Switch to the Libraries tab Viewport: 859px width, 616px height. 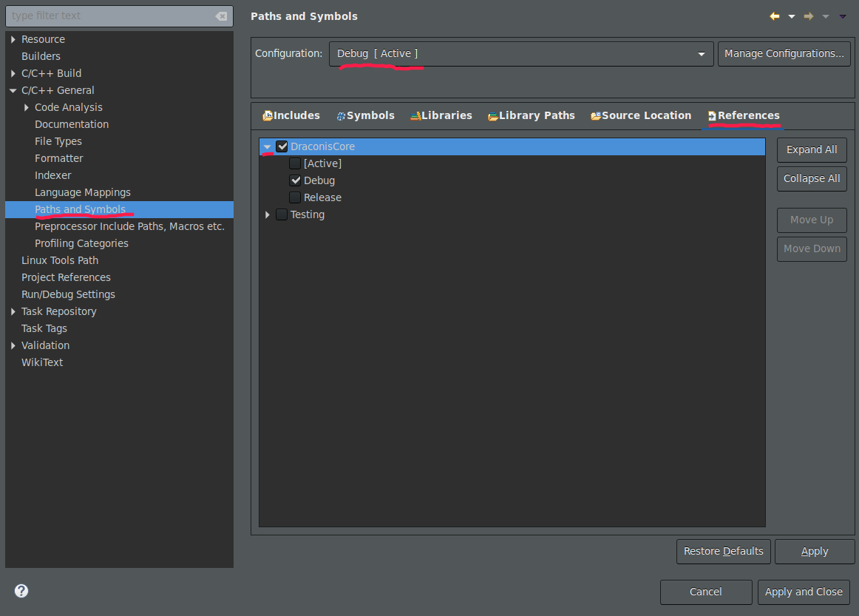441,115
